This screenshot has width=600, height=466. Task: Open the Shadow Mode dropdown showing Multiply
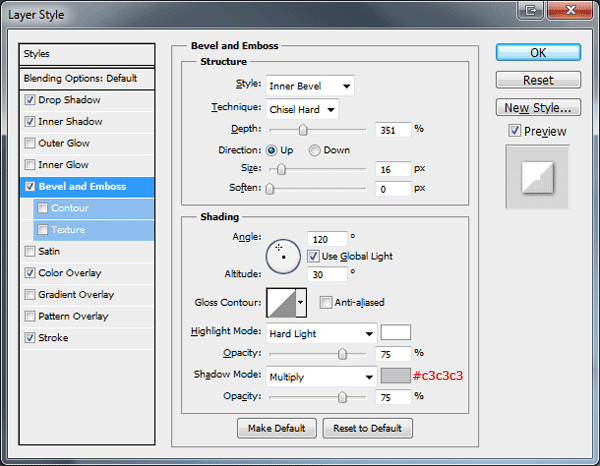[321, 377]
